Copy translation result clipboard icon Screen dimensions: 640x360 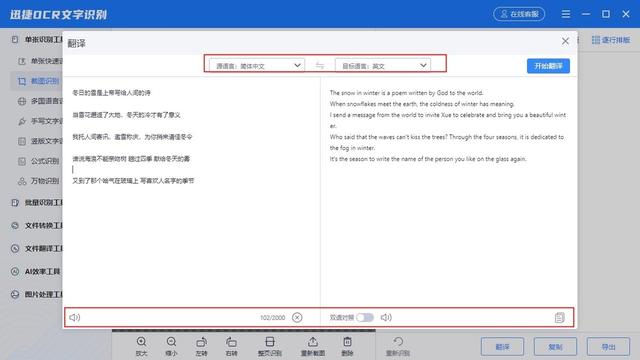coord(560,317)
